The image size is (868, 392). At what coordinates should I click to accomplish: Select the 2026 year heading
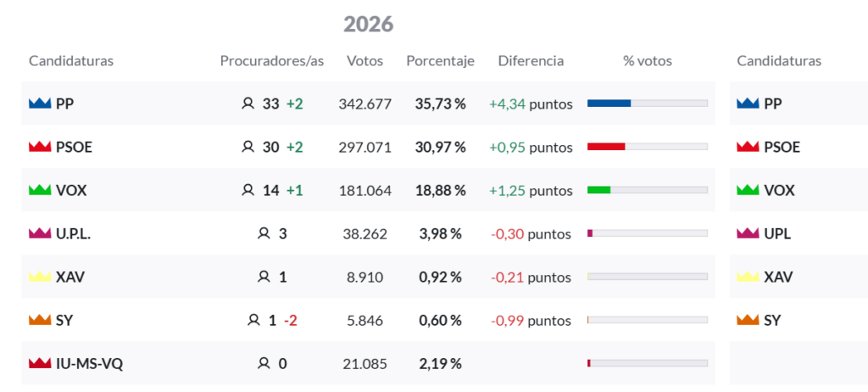tap(369, 24)
